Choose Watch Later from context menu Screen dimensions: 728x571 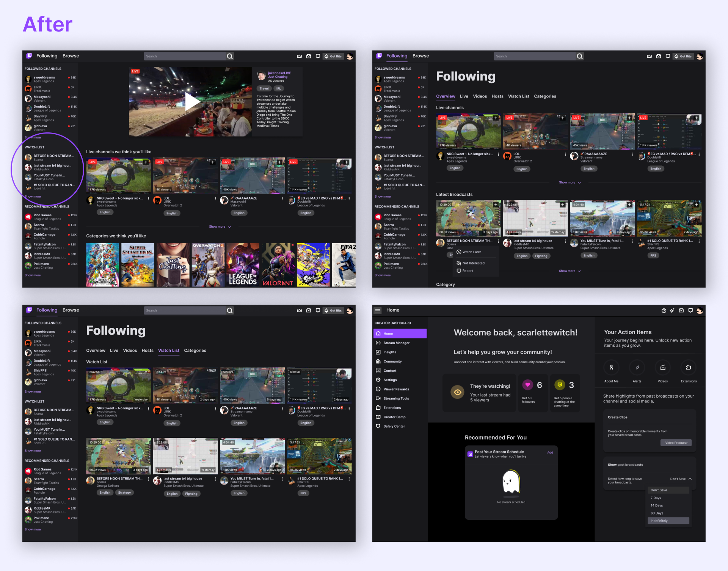tap(471, 252)
